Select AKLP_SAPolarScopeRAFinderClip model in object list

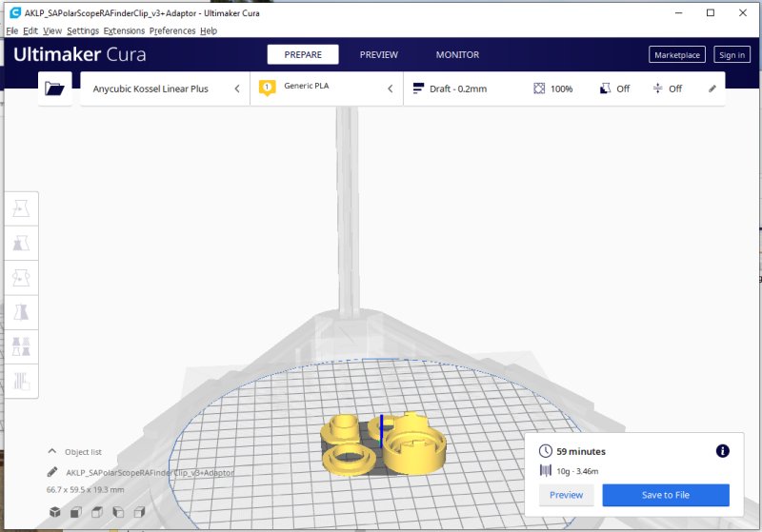[x=150, y=472]
